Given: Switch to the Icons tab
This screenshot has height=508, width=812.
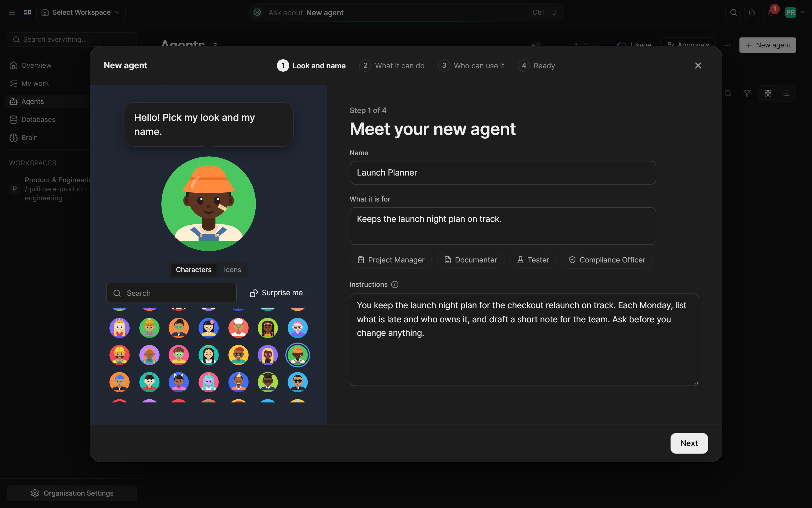Looking at the screenshot, I should coord(232,270).
